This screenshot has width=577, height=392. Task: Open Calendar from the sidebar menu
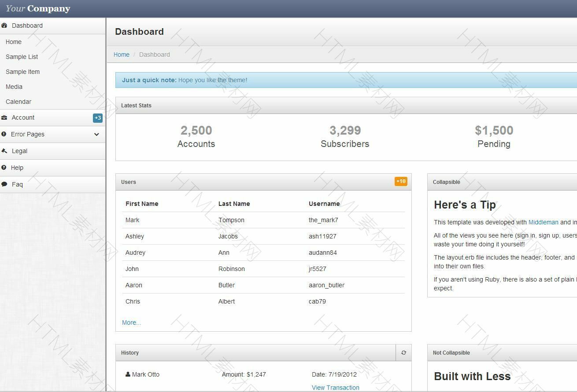18,102
